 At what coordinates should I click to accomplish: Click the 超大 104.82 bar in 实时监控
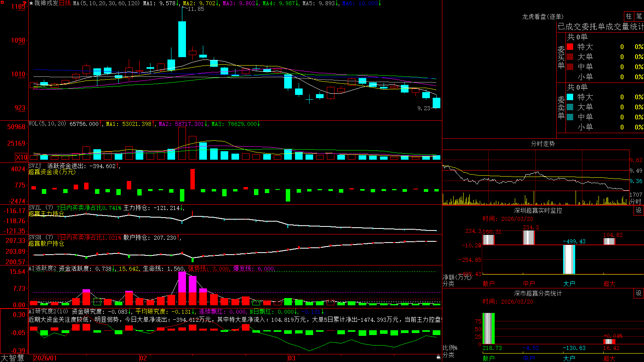point(609,241)
